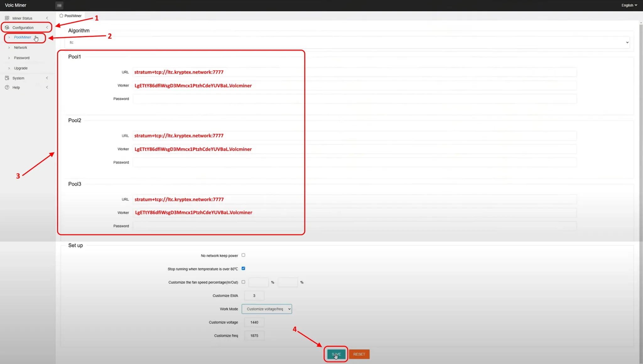Open the Network menu item

click(20, 48)
